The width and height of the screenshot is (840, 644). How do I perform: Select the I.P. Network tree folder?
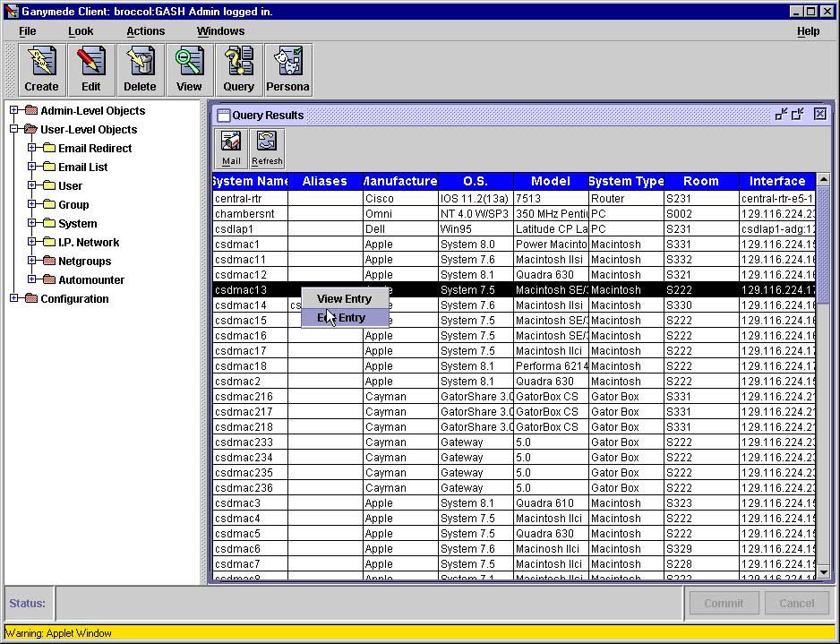pyautogui.click(x=89, y=243)
